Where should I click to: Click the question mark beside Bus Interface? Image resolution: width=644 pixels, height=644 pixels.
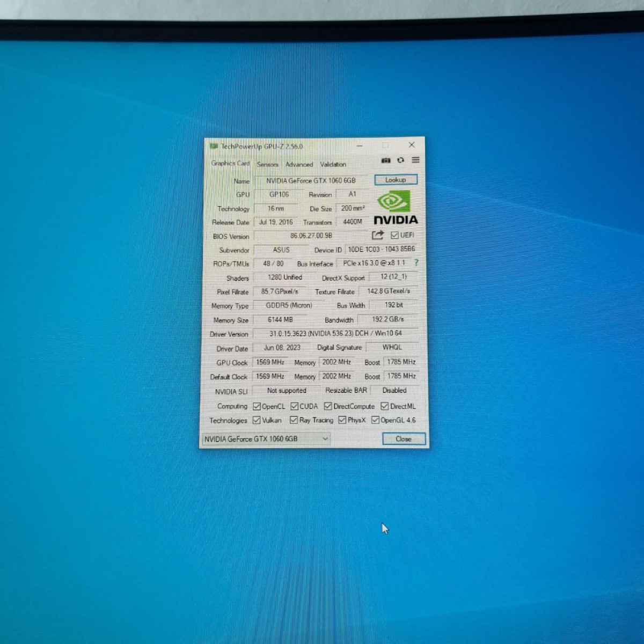click(416, 263)
